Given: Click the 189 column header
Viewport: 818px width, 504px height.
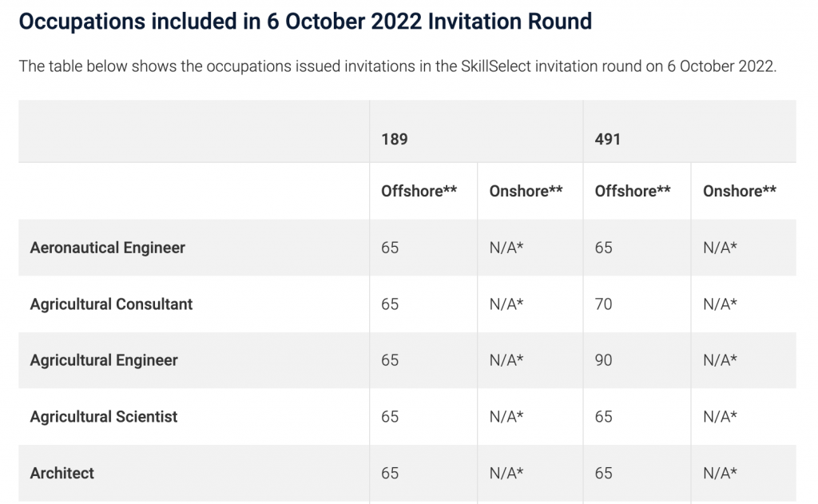Looking at the screenshot, I should (395, 139).
